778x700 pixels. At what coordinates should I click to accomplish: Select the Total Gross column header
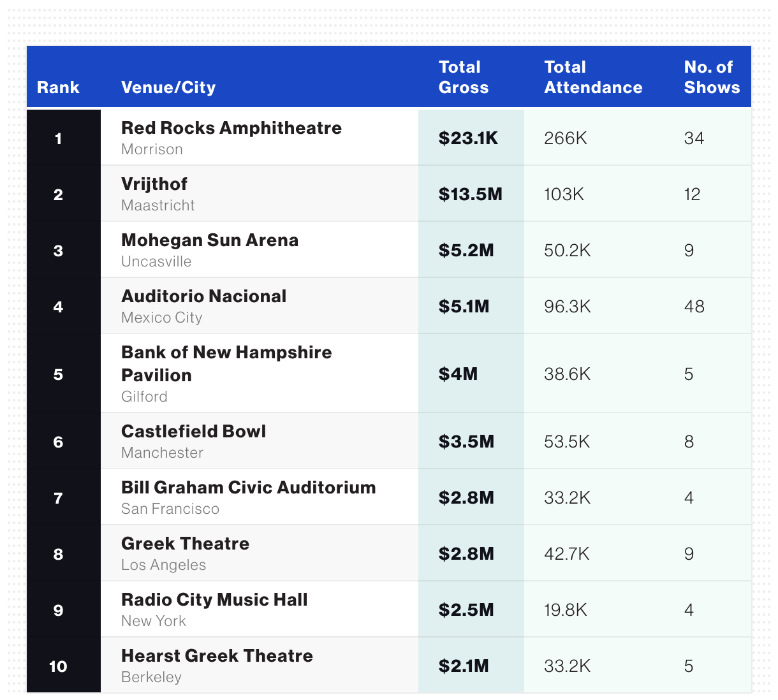[x=463, y=77]
